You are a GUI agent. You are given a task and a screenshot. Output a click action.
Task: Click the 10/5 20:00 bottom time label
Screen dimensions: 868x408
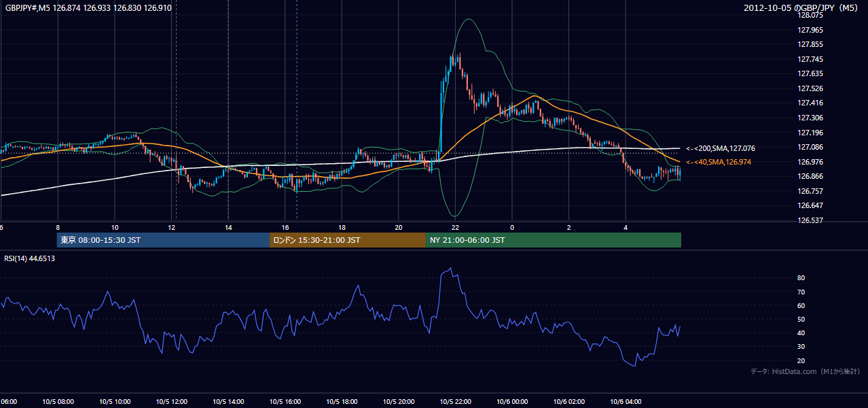399,402
